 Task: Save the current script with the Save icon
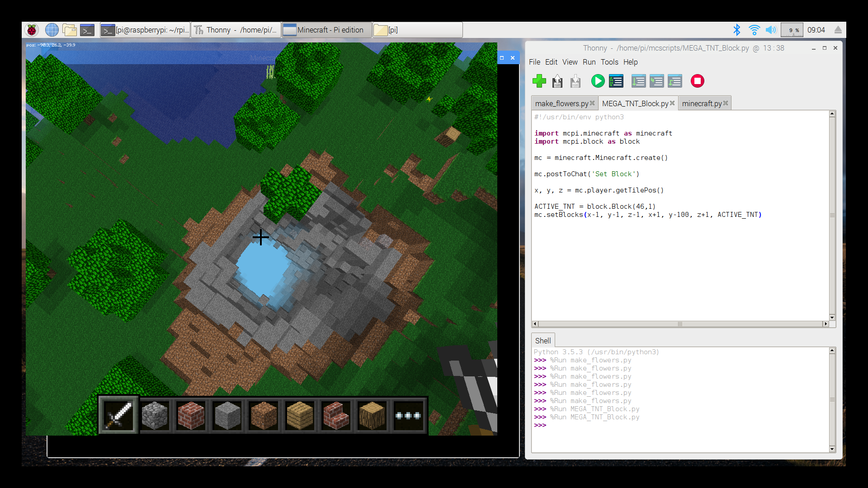click(575, 81)
